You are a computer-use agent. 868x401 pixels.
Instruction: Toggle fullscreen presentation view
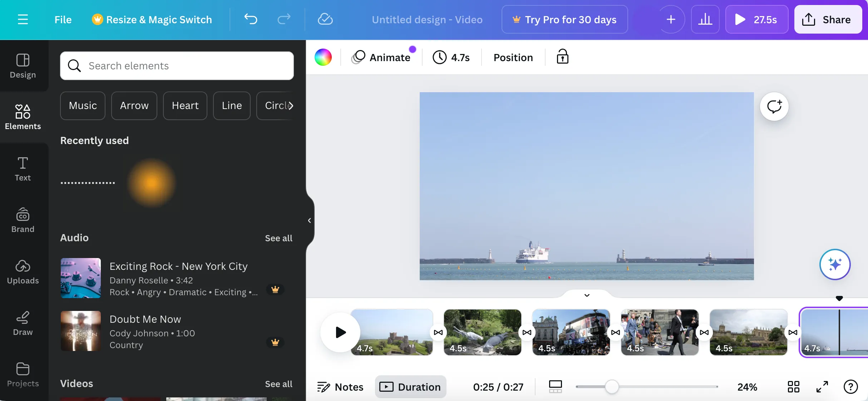[x=822, y=387]
